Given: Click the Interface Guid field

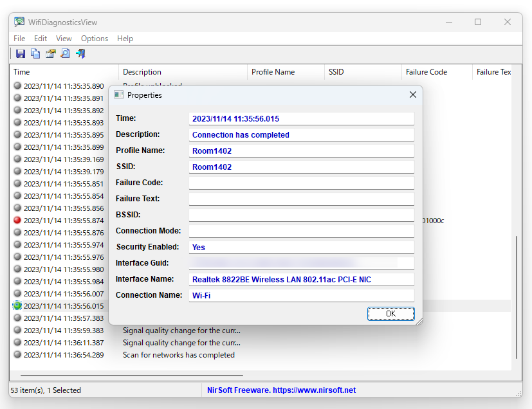Looking at the screenshot, I should pyautogui.click(x=301, y=263).
